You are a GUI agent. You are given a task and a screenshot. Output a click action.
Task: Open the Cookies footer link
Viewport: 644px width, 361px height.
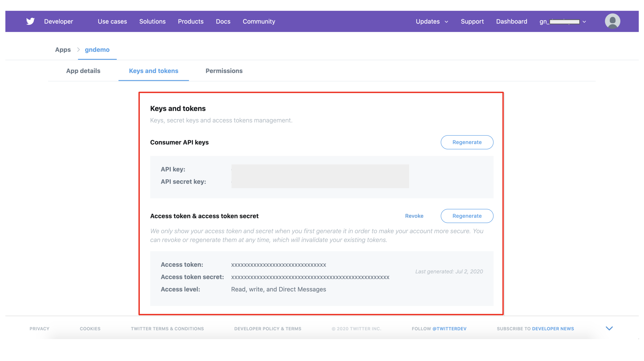click(x=90, y=329)
